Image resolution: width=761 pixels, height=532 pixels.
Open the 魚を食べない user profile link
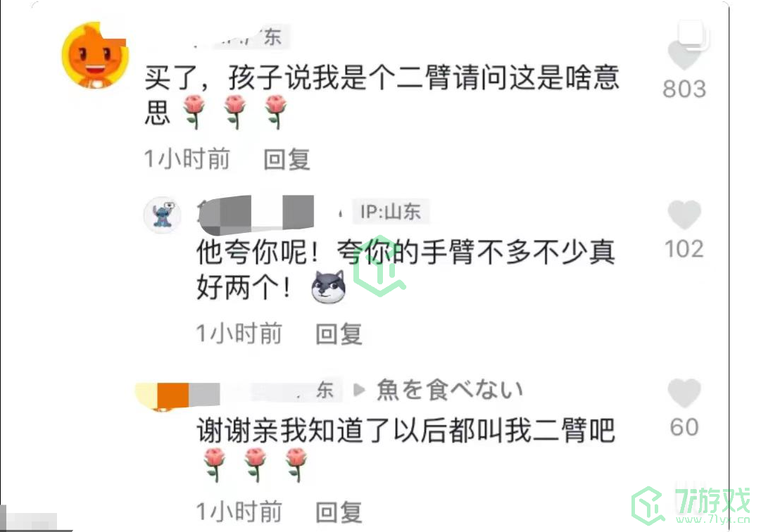pyautogui.click(x=449, y=389)
